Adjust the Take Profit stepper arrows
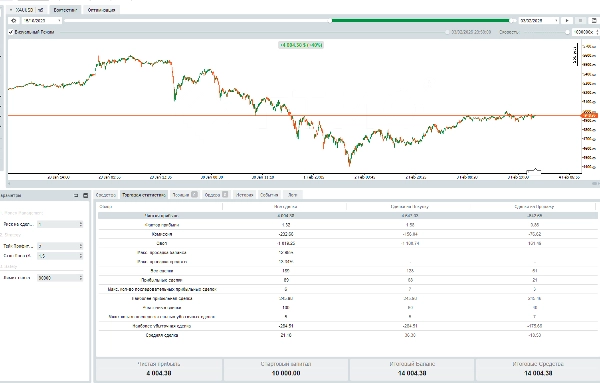The image size is (600, 383). click(x=81, y=246)
